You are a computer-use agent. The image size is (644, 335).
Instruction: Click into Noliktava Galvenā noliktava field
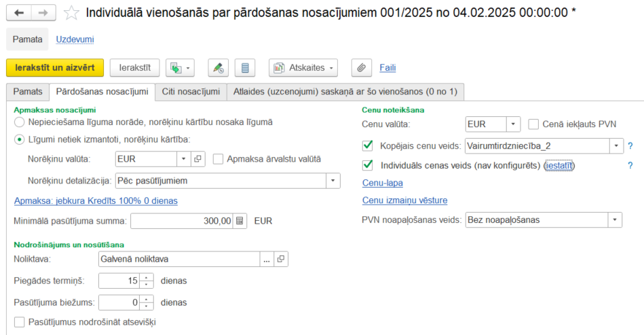click(179, 259)
